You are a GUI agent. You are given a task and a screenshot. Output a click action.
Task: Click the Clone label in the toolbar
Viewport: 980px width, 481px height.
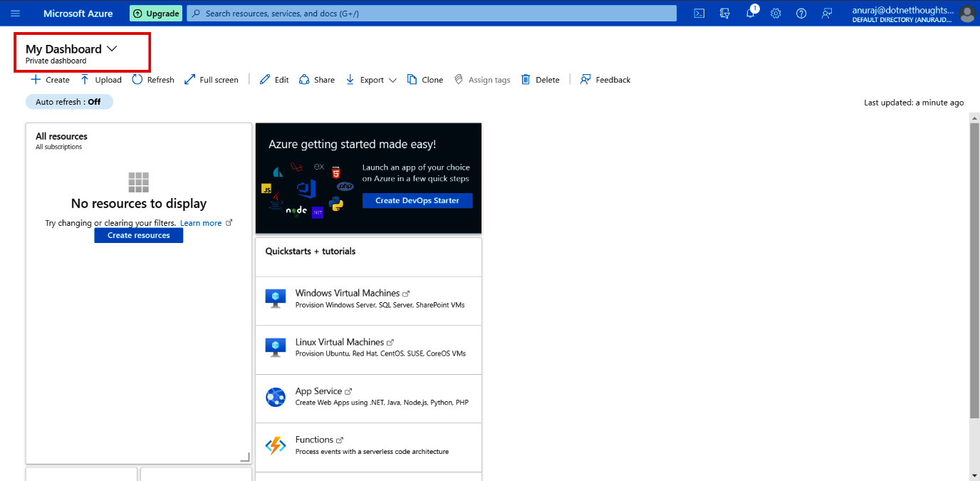[432, 81]
